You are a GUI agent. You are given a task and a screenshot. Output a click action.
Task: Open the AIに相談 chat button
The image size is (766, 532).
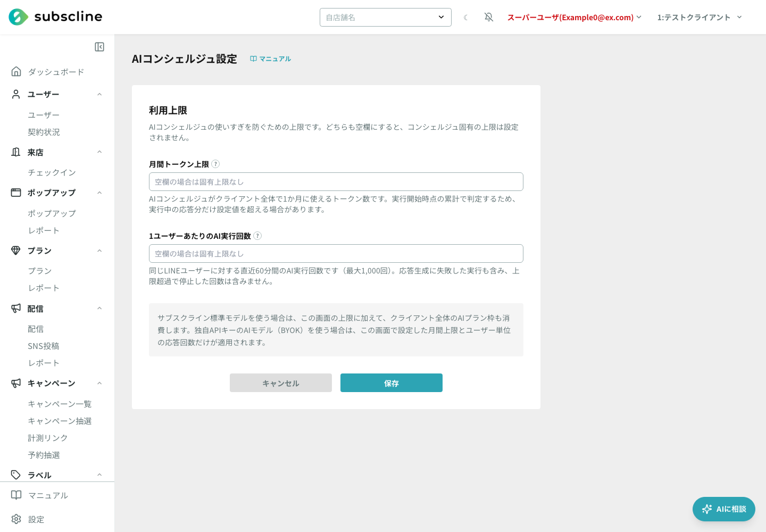pyautogui.click(x=724, y=509)
